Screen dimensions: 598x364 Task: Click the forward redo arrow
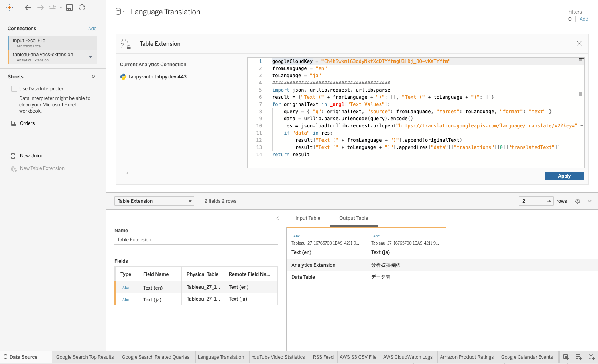[41, 8]
